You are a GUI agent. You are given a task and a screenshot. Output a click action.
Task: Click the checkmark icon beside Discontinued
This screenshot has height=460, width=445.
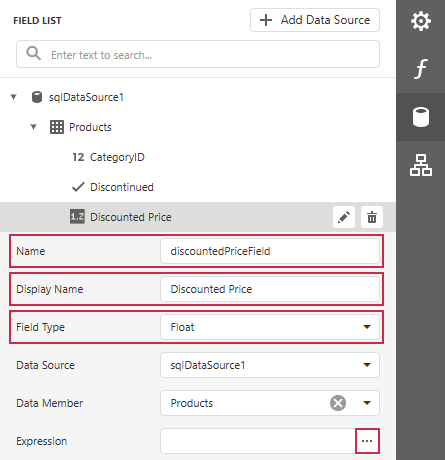tap(78, 187)
